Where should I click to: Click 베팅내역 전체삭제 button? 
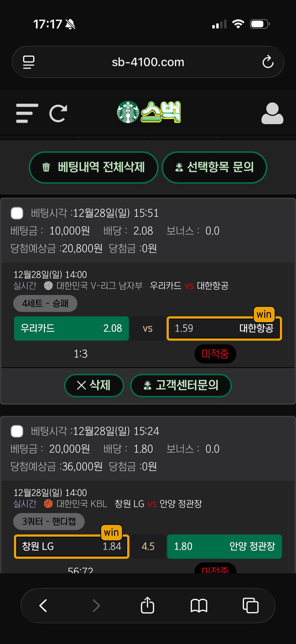click(x=94, y=167)
